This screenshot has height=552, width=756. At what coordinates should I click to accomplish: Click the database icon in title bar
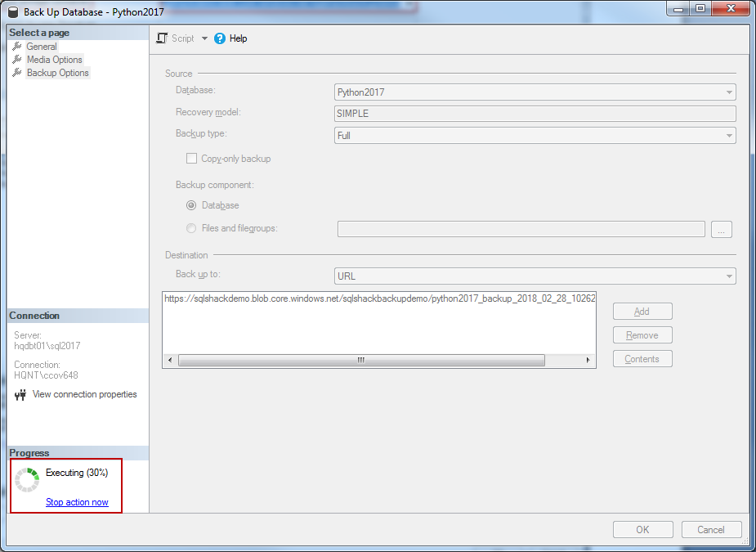point(12,12)
